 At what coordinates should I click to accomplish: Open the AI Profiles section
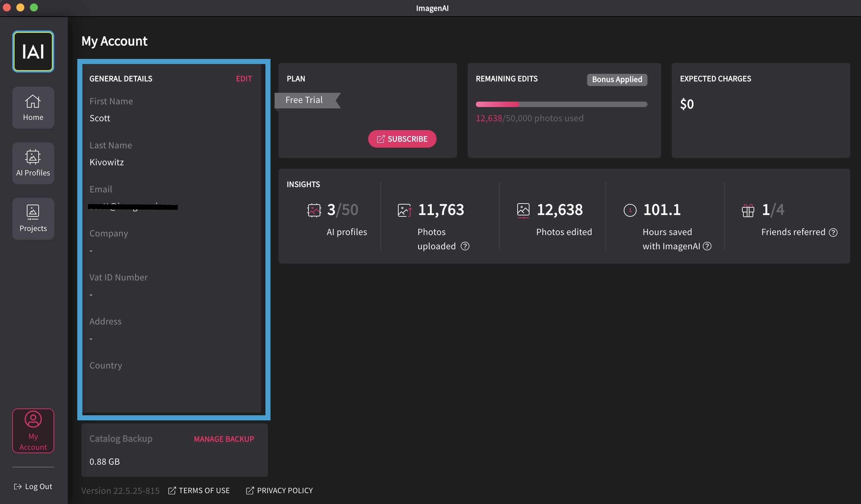pyautogui.click(x=33, y=163)
